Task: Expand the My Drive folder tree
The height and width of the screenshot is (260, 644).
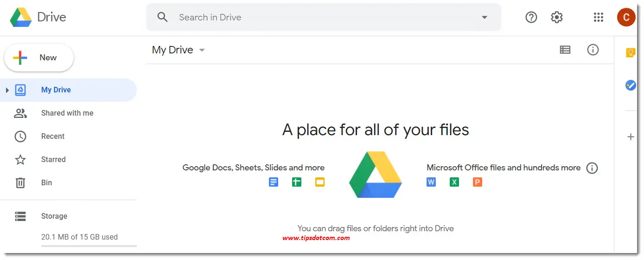Action: coord(7,90)
